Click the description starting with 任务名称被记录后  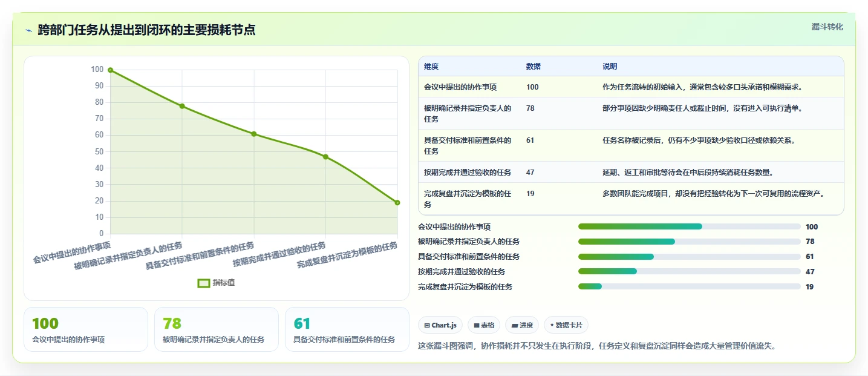pyautogui.click(x=699, y=140)
